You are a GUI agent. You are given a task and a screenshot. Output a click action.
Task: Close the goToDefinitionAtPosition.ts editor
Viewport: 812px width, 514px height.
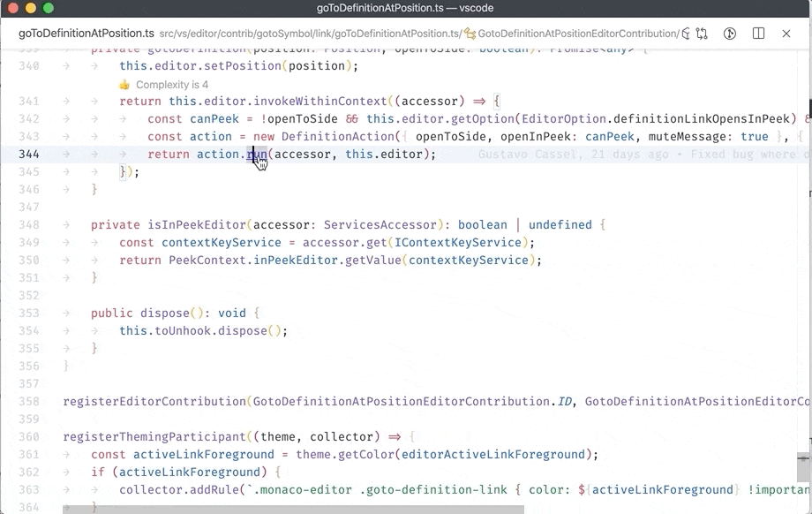pyautogui.click(x=786, y=34)
